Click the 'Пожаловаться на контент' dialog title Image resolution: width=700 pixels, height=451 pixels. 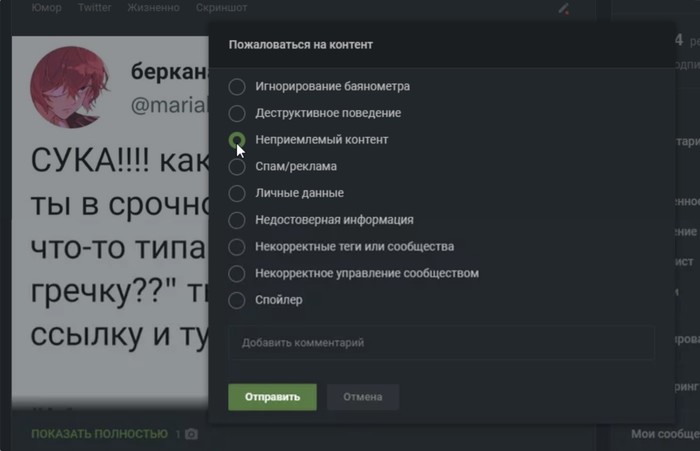[x=300, y=45]
